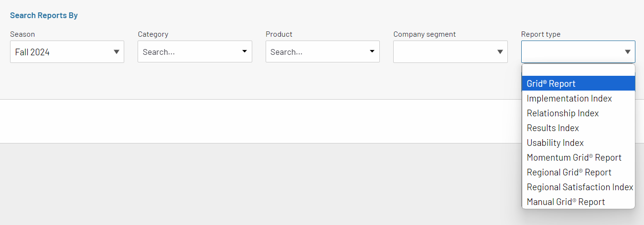Screen dimensions: 644x225
Task: Click the Report type combo box
Action: tap(578, 51)
